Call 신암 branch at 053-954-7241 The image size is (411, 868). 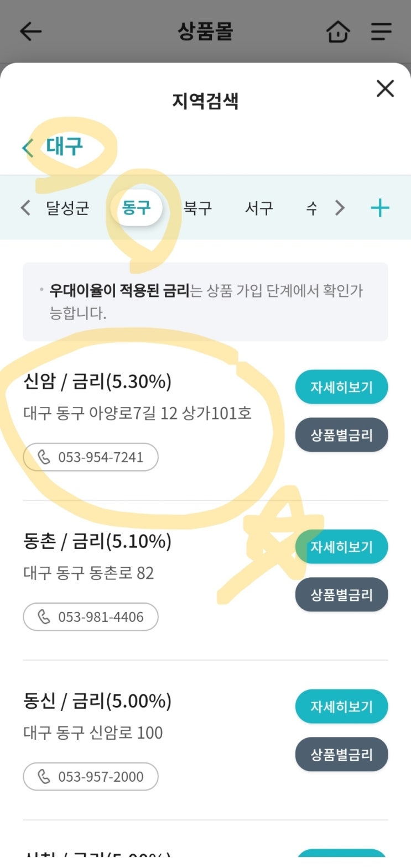pyautogui.click(x=91, y=457)
